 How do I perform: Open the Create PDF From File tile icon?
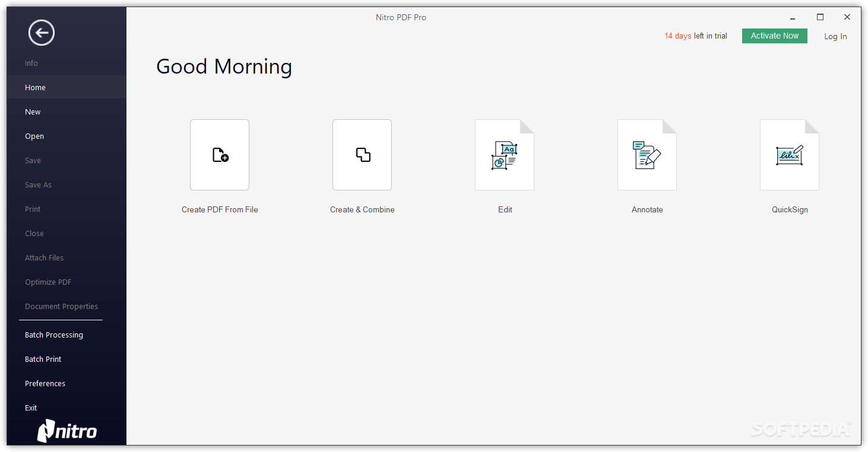[x=220, y=155]
